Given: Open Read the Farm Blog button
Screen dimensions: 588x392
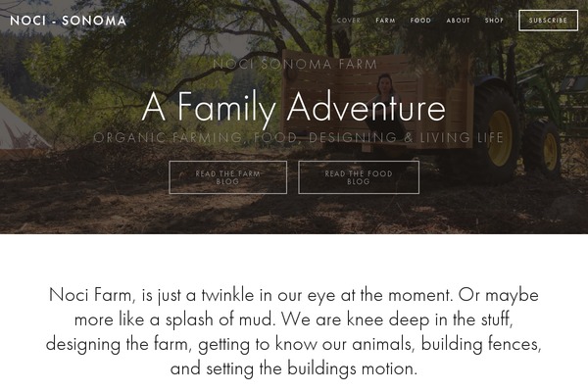Looking at the screenshot, I should point(228,177).
